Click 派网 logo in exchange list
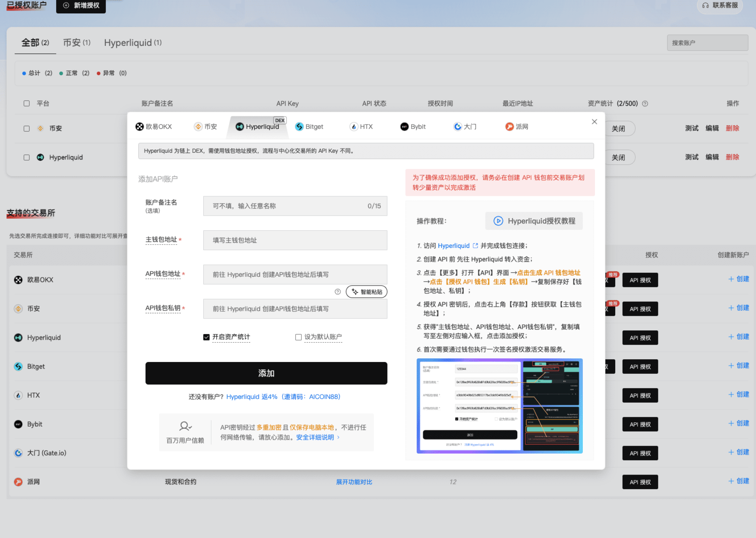 (x=18, y=482)
